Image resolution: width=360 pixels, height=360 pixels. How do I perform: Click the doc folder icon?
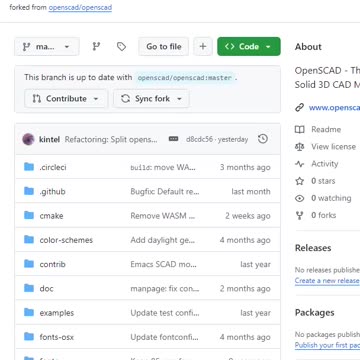[29, 288]
